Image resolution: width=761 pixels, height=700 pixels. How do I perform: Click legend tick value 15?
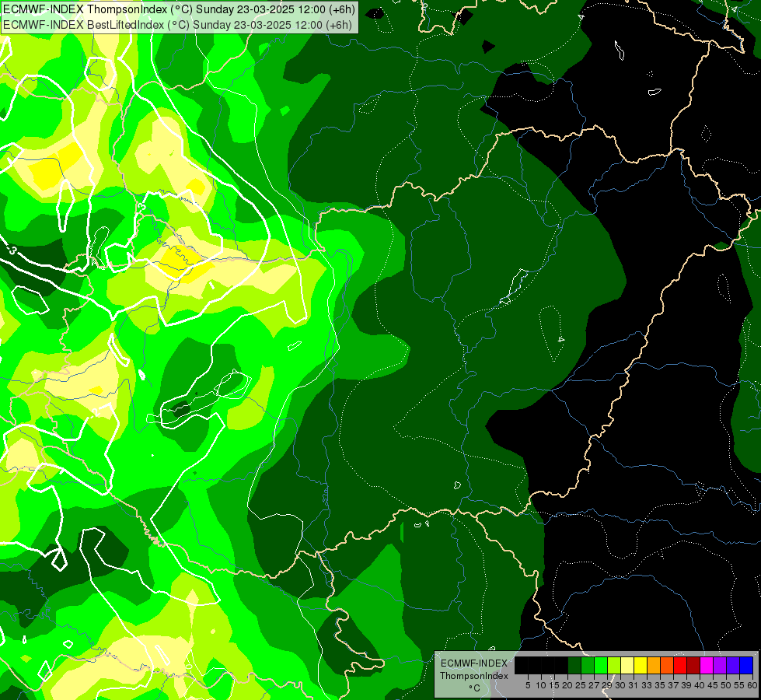pos(554,685)
